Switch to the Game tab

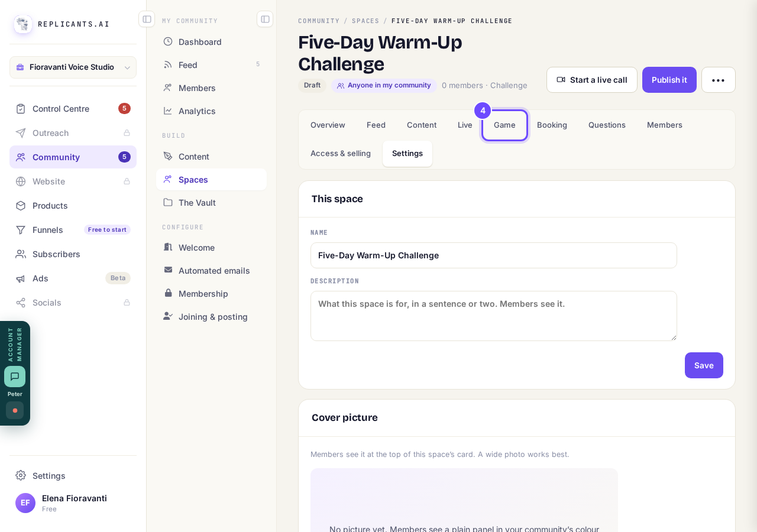(504, 125)
